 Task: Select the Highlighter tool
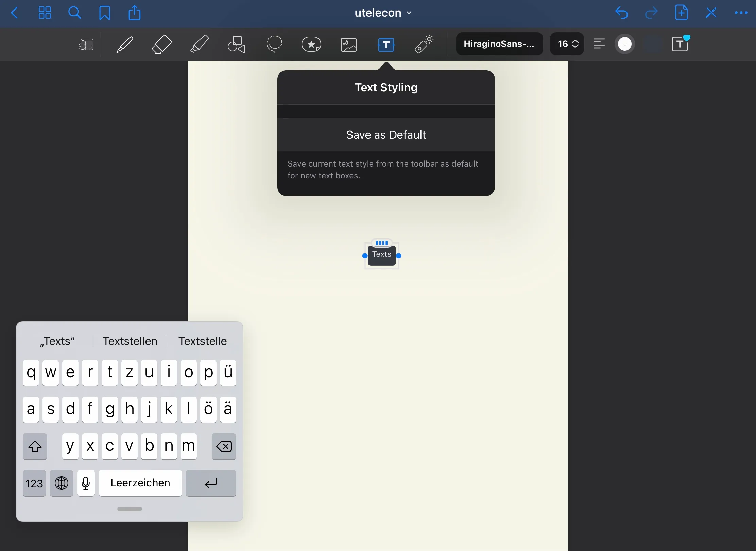[x=199, y=45]
